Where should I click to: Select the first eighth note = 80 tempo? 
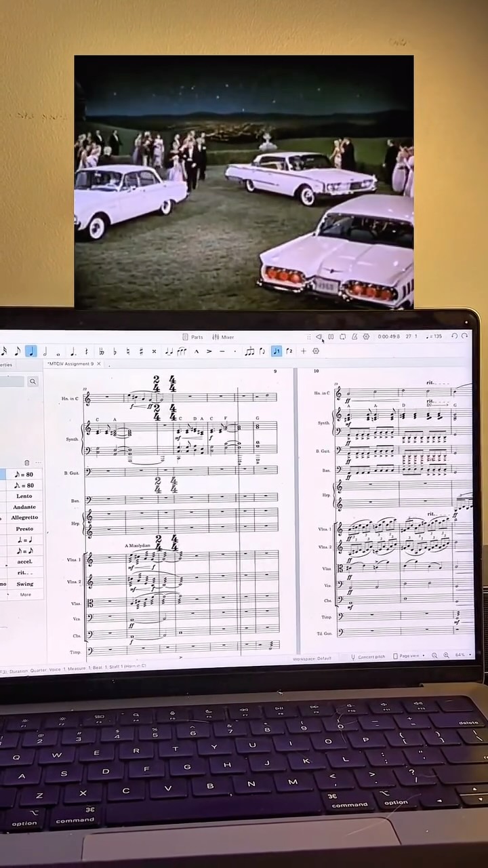(x=24, y=475)
